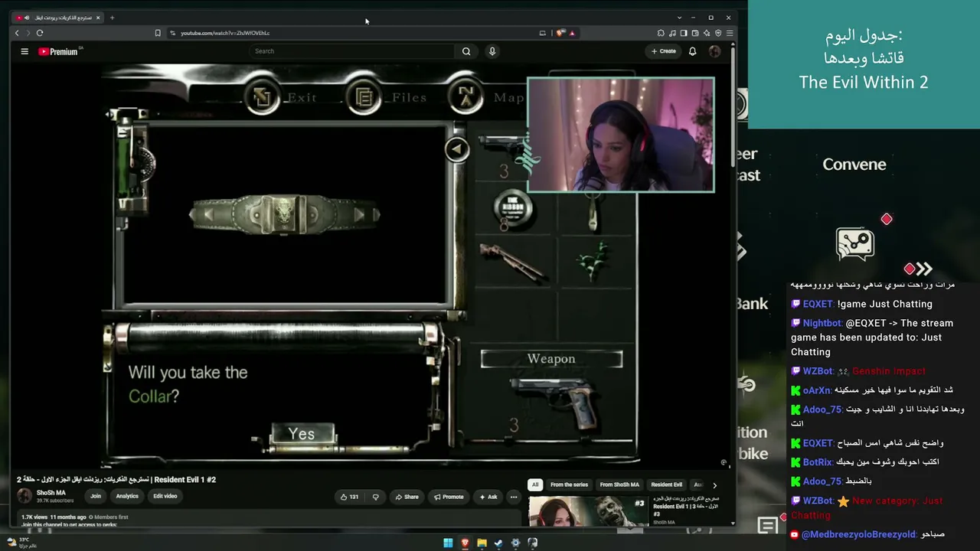Open the ShoSh MA channel name link
This screenshot has width=980, height=551.
point(51,493)
